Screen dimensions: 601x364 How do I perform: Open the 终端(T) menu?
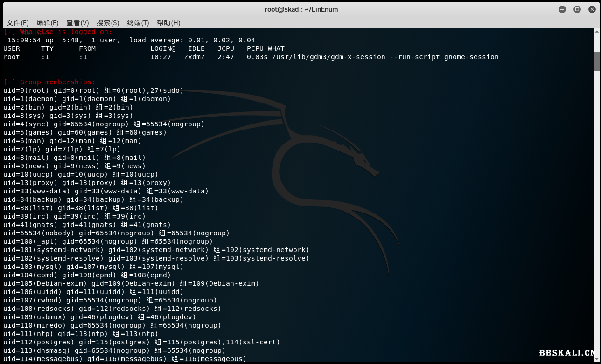point(138,22)
